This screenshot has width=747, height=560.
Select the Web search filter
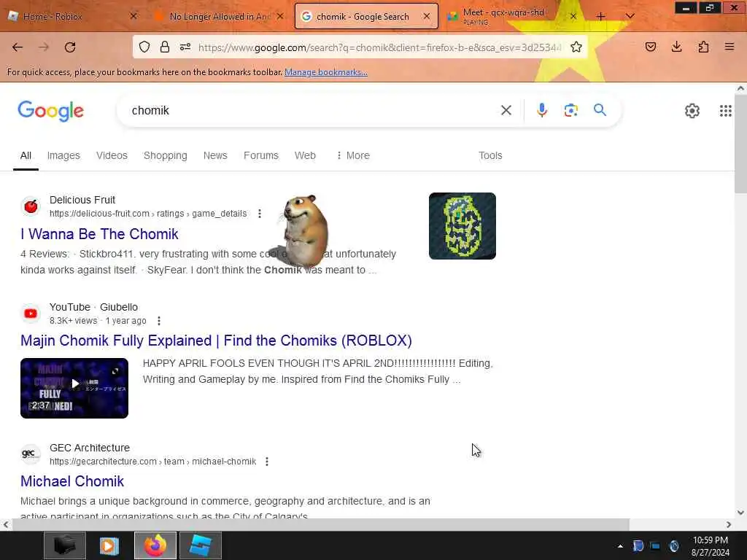305,156
